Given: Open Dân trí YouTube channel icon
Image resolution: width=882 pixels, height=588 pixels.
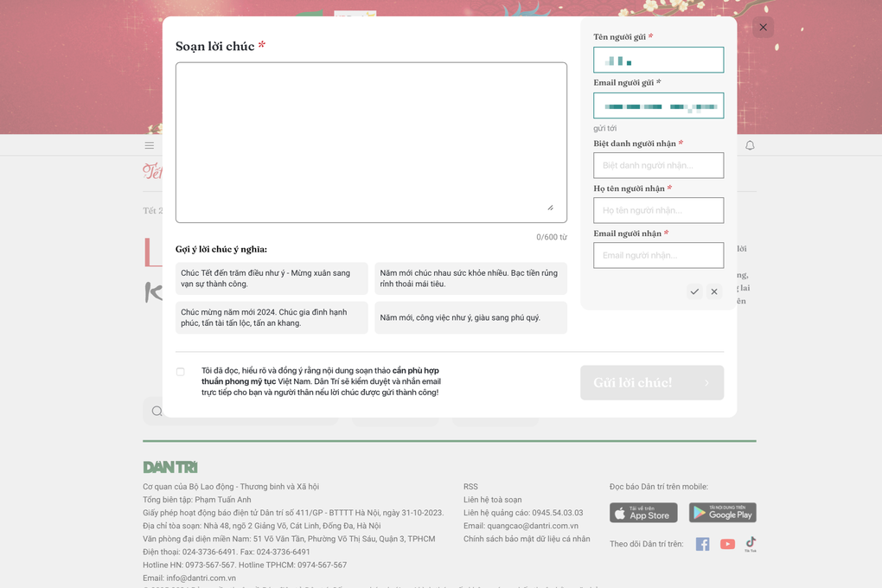Looking at the screenshot, I should click(727, 544).
